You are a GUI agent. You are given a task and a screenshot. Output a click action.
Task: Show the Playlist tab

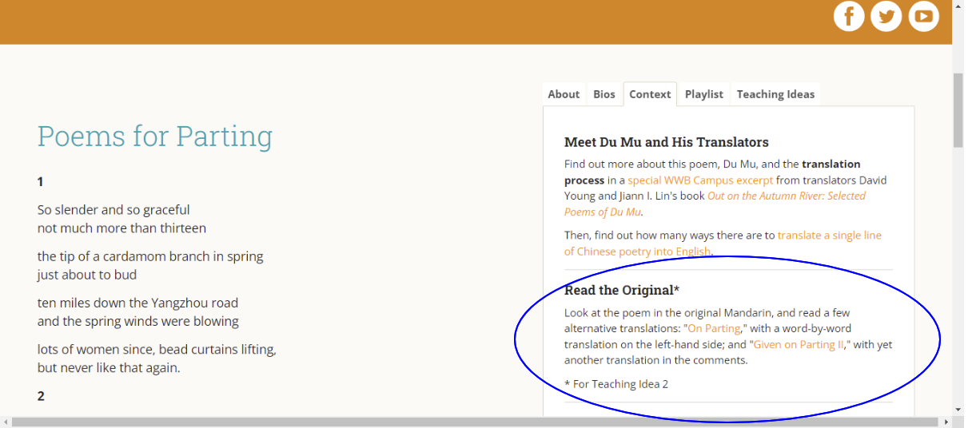pyautogui.click(x=703, y=94)
